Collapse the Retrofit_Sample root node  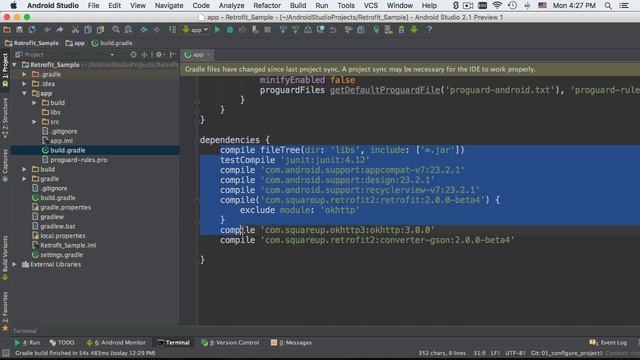coord(15,65)
